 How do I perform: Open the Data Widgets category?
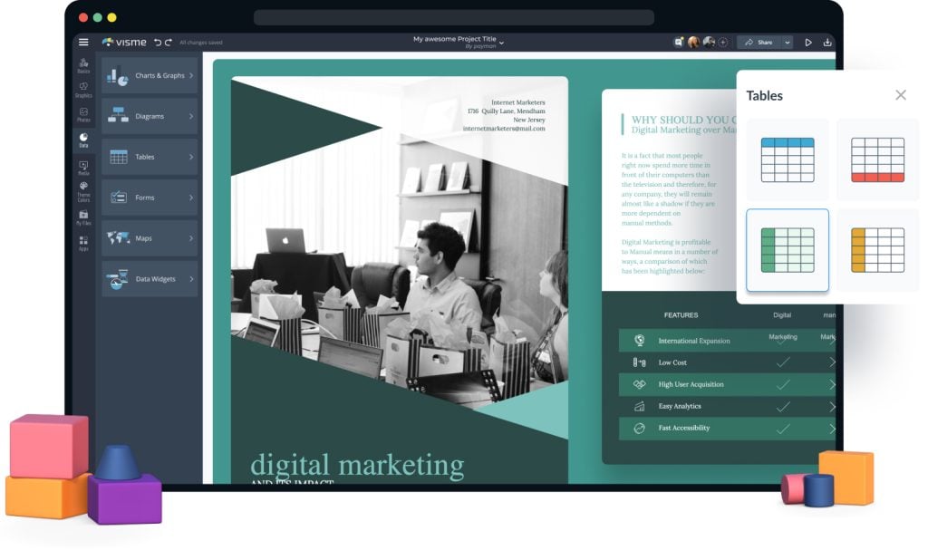[x=150, y=279]
